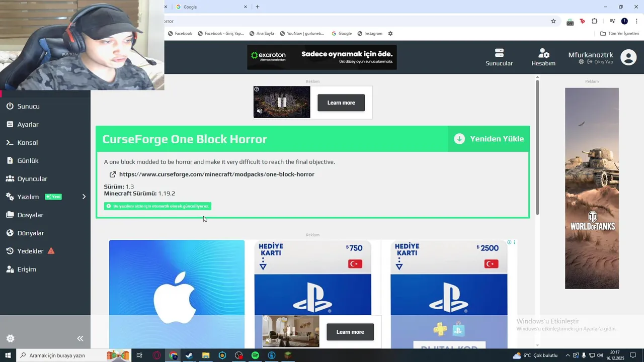644x362 pixels.
Task: Open Hesabım account page
Action: coord(543,57)
